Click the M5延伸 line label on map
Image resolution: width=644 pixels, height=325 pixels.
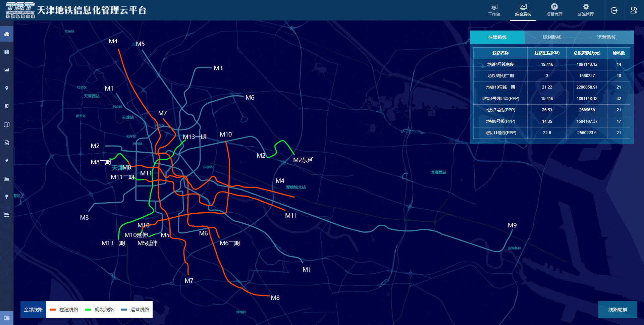tap(148, 243)
